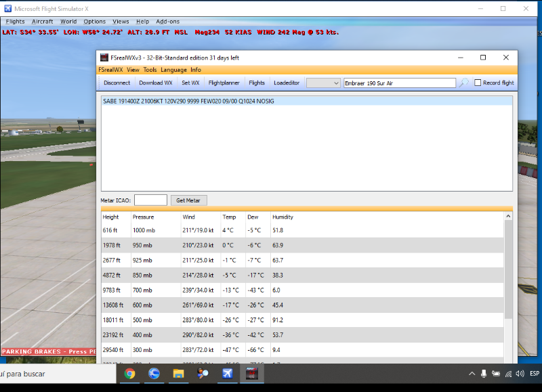Open the Info menu in FSrealWX

pyautogui.click(x=196, y=70)
